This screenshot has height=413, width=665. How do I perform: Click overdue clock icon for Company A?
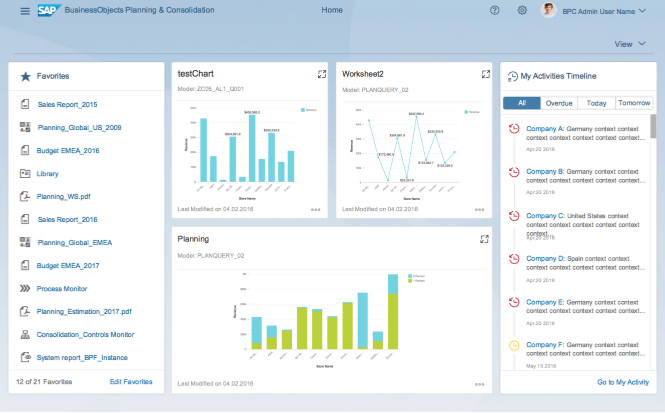tap(514, 128)
